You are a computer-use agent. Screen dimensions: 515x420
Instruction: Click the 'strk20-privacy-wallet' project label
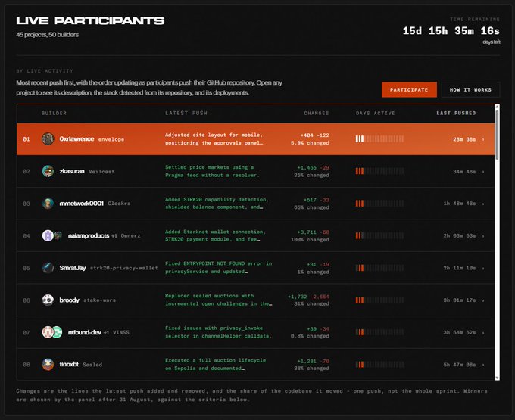(x=123, y=268)
